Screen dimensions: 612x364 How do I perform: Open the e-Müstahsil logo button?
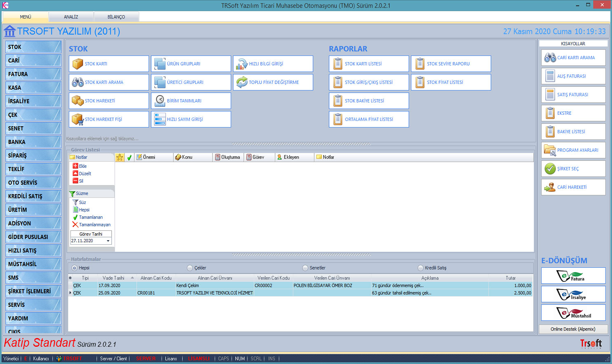pyautogui.click(x=573, y=313)
